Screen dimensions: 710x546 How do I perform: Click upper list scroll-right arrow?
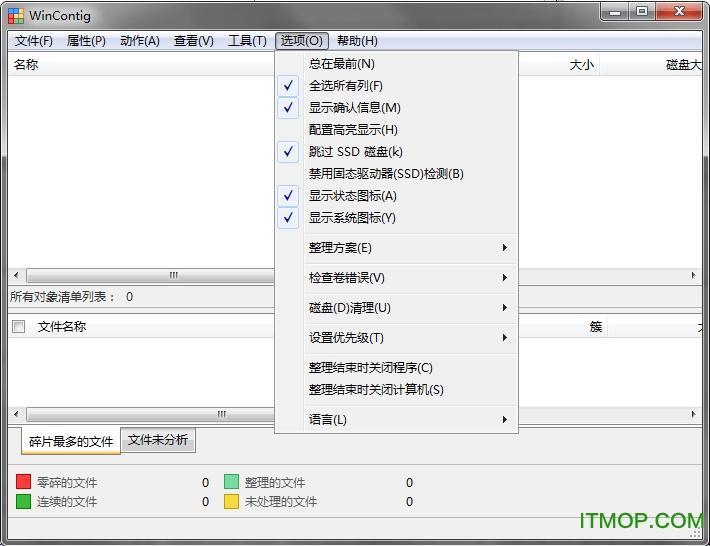693,275
